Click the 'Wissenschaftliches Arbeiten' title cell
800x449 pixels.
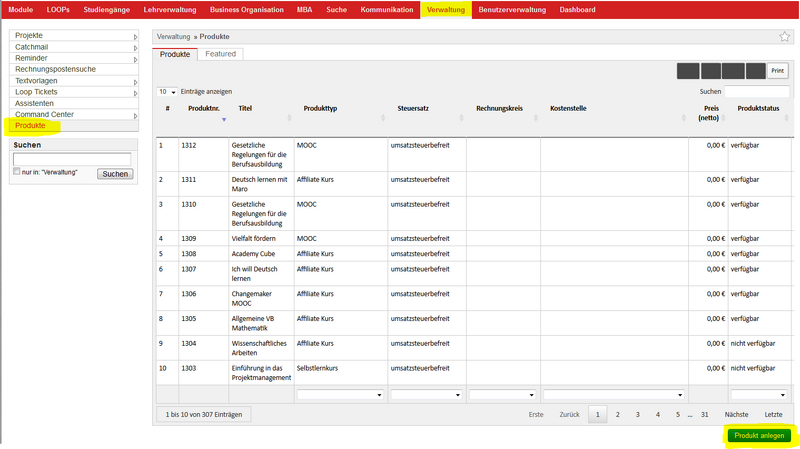(259, 348)
